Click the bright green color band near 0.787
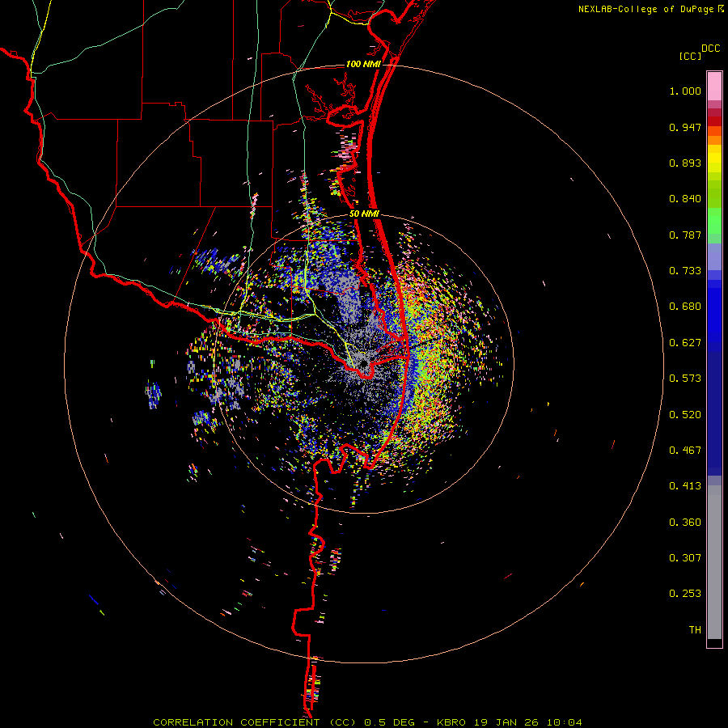The height and width of the screenshot is (728, 728). 714,221
